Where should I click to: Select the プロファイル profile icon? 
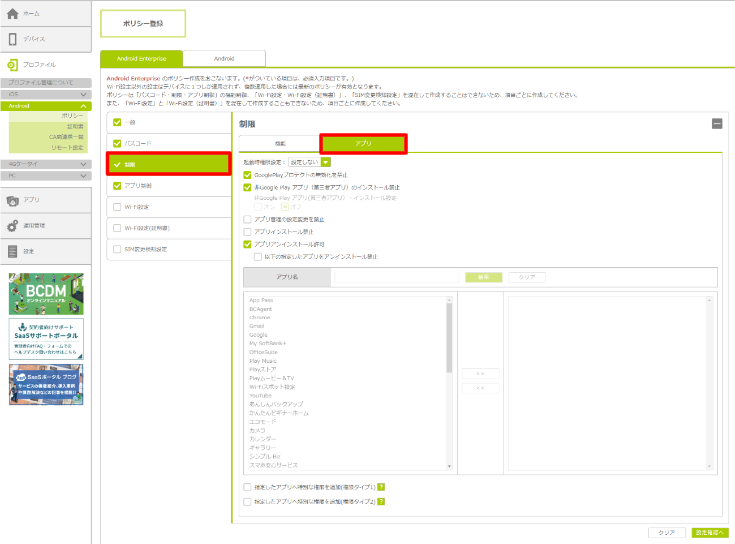pyautogui.click(x=12, y=64)
